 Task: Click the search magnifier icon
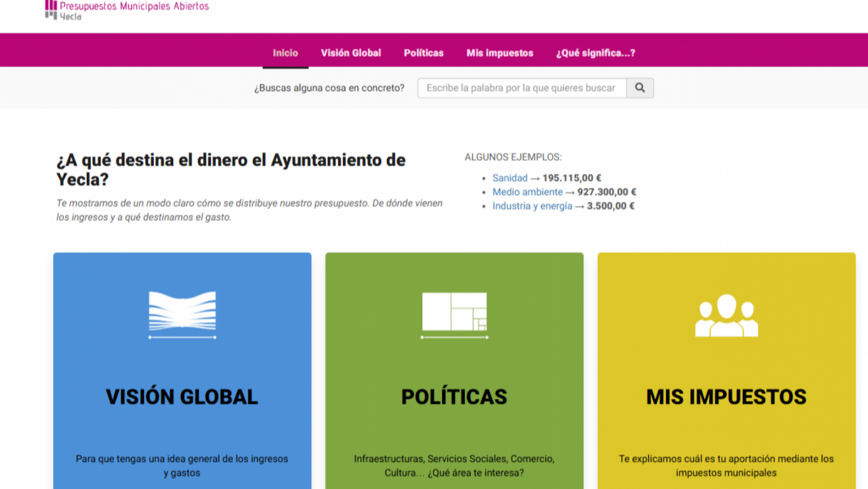pos(640,87)
